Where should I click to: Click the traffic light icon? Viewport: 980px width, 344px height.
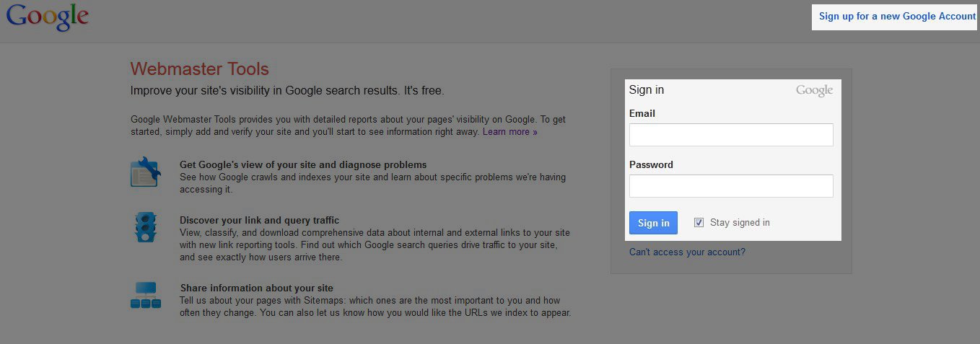(145, 226)
